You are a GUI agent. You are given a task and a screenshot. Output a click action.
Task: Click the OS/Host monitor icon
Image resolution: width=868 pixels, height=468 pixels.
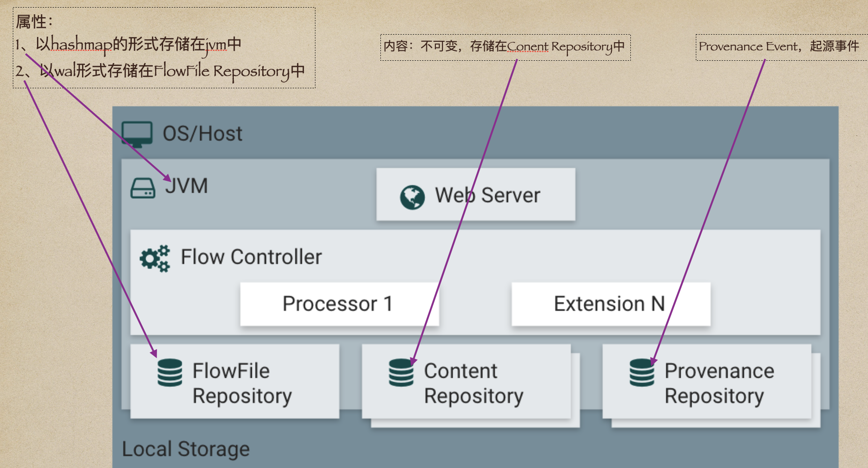point(137,134)
